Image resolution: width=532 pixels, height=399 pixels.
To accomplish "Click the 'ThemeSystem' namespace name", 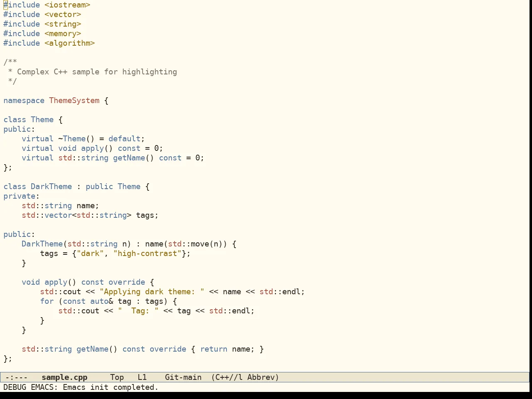I will point(74,101).
